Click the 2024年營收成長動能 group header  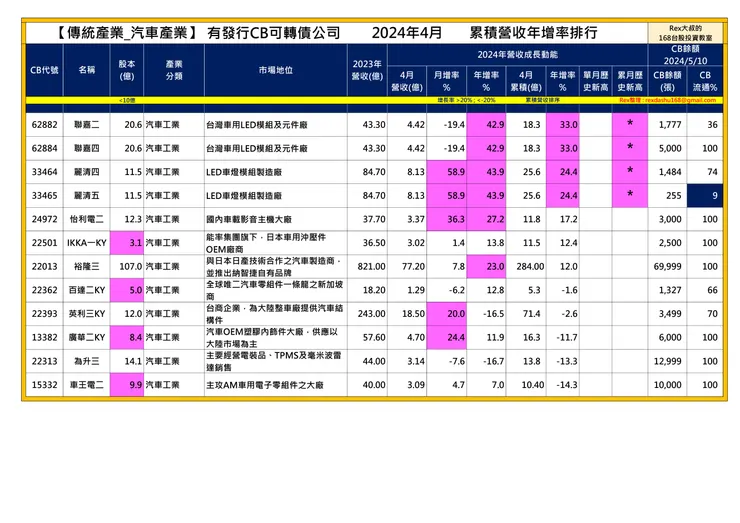click(x=517, y=55)
